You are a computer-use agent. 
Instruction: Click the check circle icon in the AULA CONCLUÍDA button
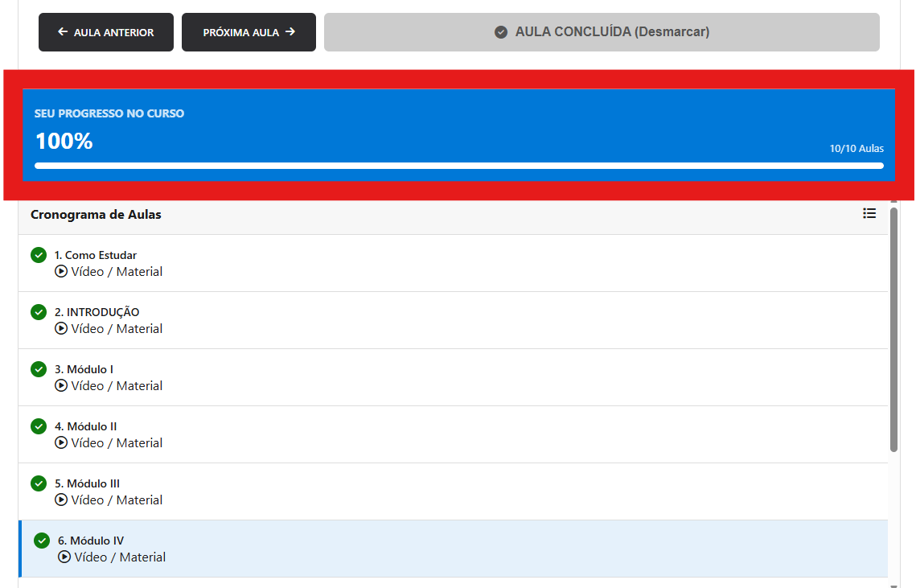[x=501, y=32]
